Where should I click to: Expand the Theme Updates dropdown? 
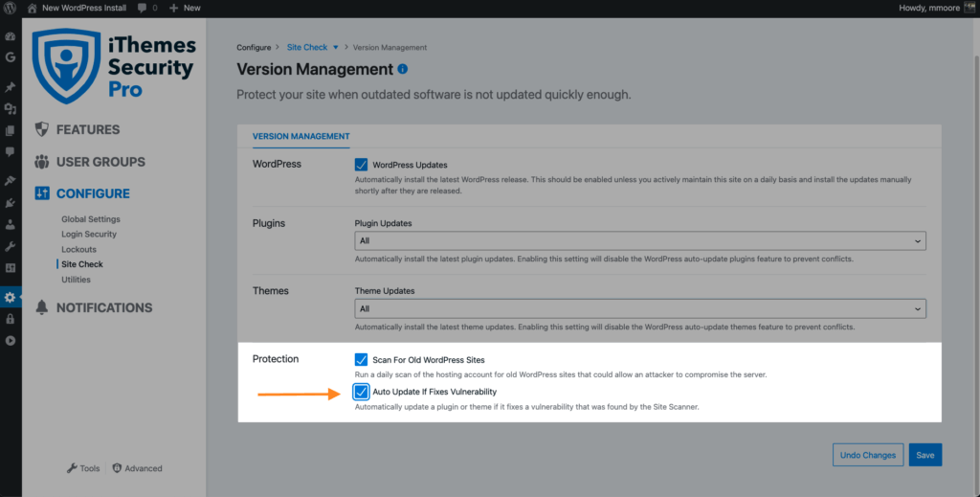pos(639,309)
